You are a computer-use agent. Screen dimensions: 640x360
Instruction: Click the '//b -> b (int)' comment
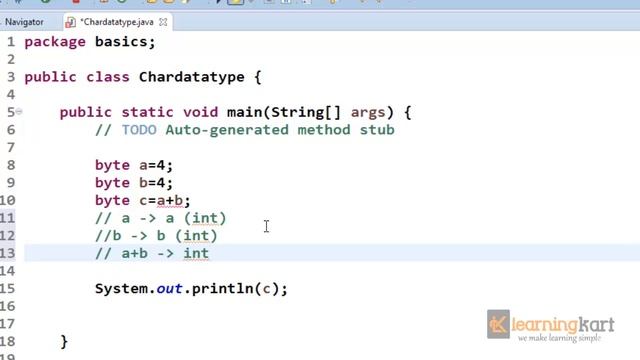tap(156, 236)
